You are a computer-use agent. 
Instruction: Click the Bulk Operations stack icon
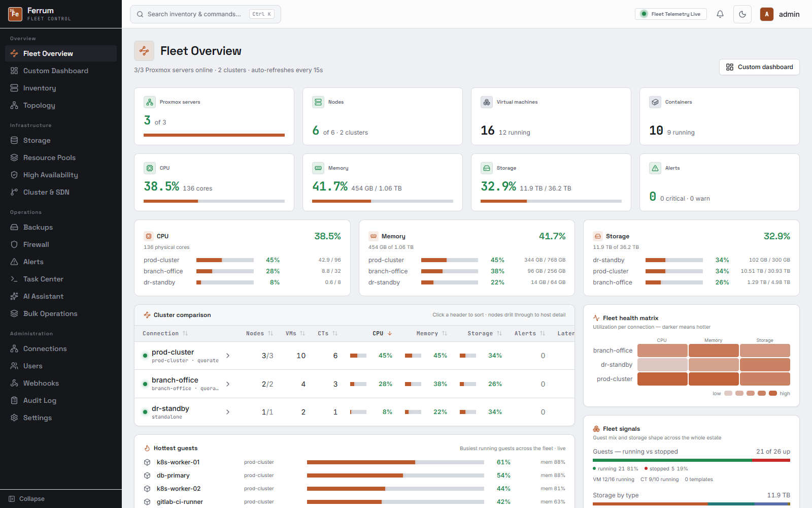[14, 313]
